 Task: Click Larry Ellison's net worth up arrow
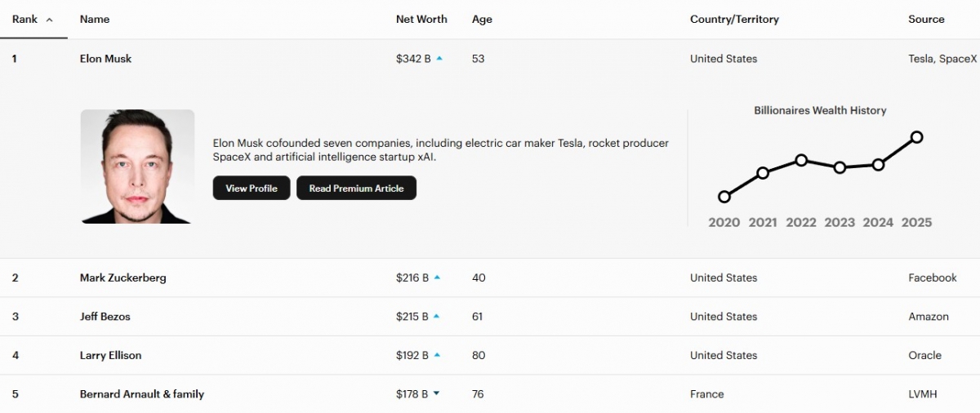pos(437,355)
